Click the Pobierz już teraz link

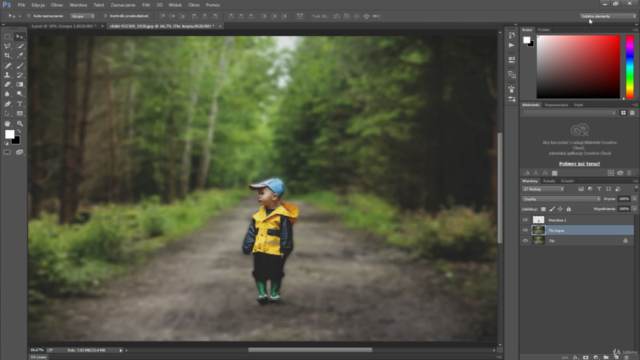tap(580, 164)
